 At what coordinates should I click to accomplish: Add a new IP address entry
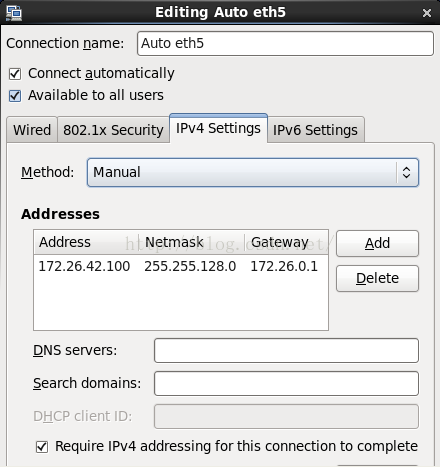tap(377, 243)
